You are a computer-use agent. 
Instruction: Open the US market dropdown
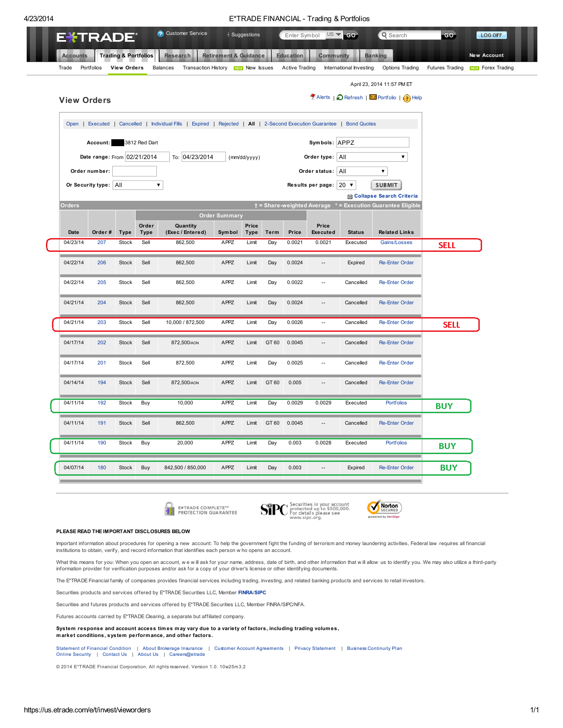point(334,34)
